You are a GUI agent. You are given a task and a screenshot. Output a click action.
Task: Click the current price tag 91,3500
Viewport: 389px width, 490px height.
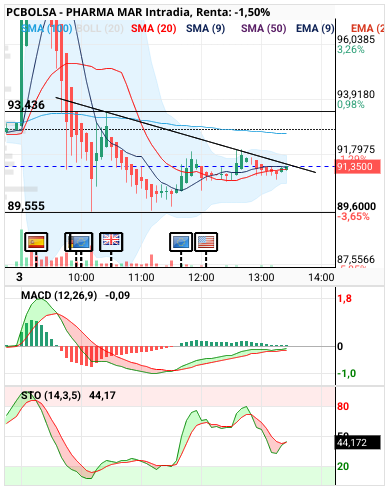tap(357, 166)
